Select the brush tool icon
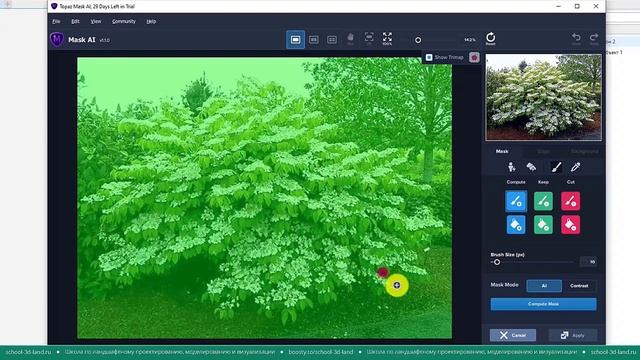Screen dimensions: 640x360 tap(556, 167)
